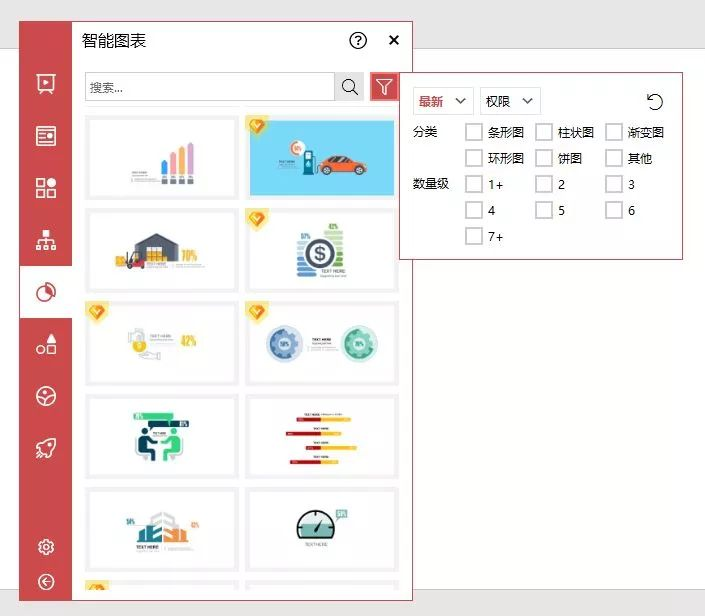Reset filters with the circular arrow icon
Screen dimensions: 705x616
click(x=655, y=102)
